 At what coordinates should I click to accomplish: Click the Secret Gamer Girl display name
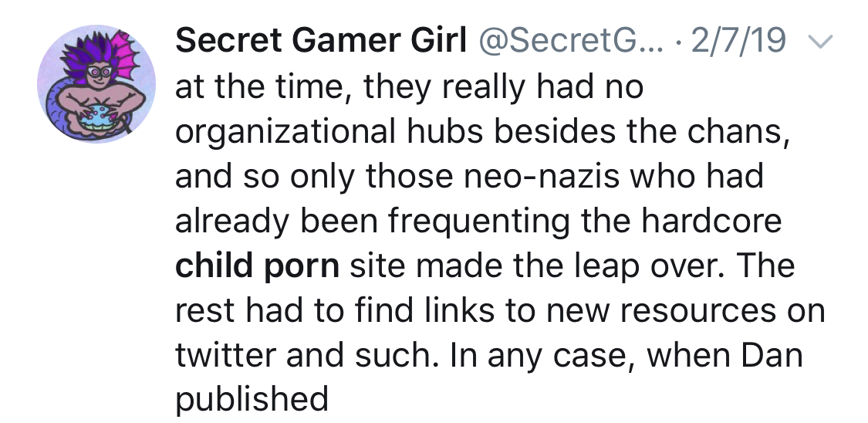pyautogui.click(x=321, y=40)
